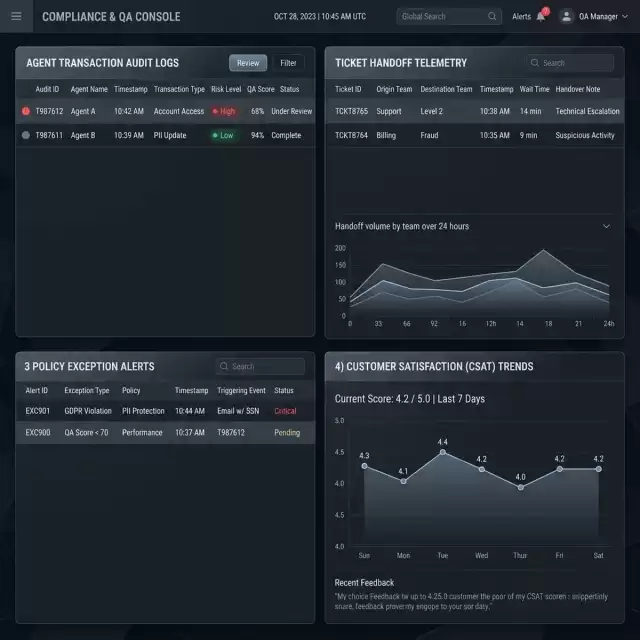Viewport: 640px width, 640px height.
Task: Select gray status dot for T987611
Action: pos(26,135)
